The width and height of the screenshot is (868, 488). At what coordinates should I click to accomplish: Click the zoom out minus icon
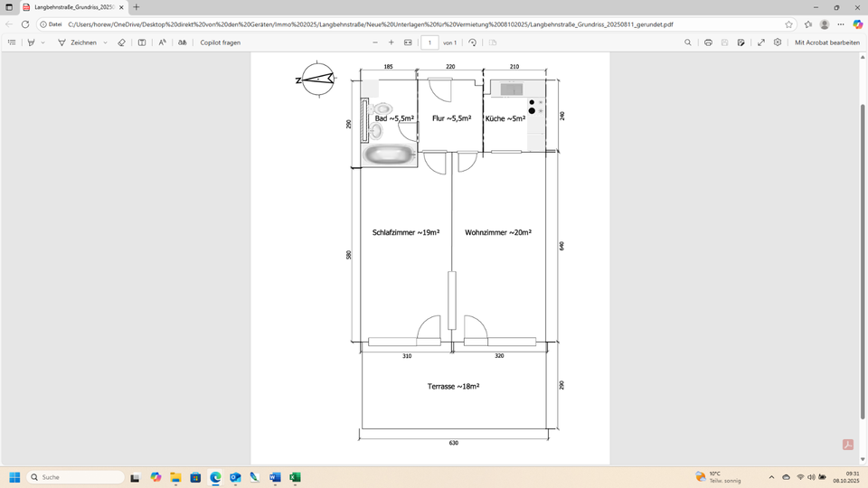click(375, 42)
